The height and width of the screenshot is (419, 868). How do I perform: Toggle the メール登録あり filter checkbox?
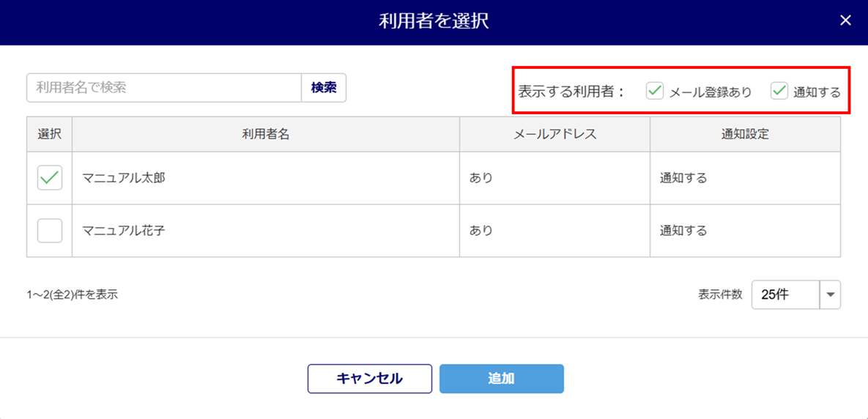[x=655, y=92]
